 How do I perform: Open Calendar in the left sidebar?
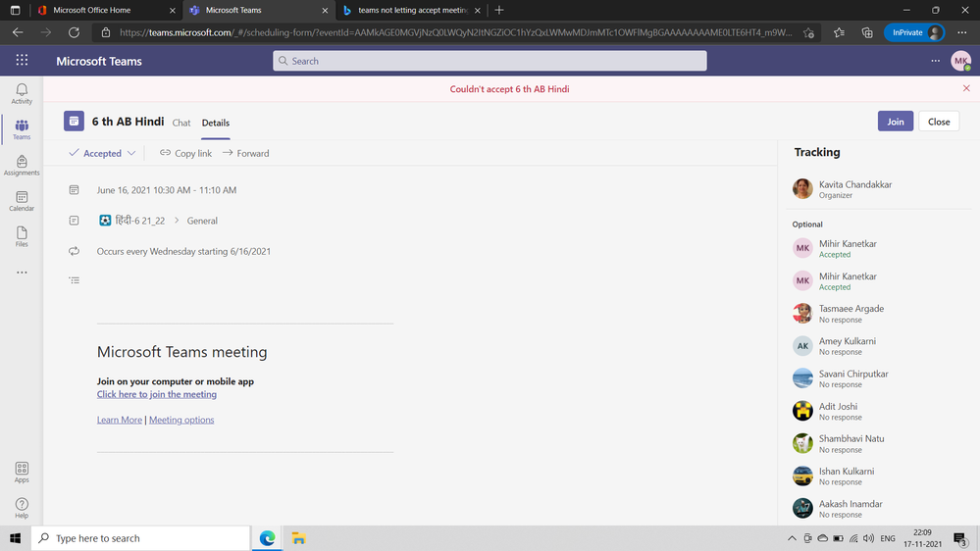pyautogui.click(x=22, y=201)
